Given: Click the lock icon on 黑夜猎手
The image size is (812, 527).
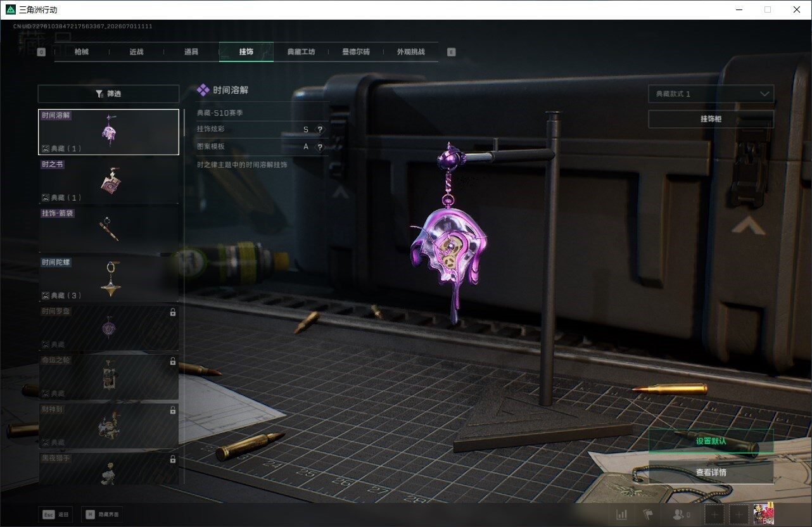Looking at the screenshot, I should [x=173, y=459].
